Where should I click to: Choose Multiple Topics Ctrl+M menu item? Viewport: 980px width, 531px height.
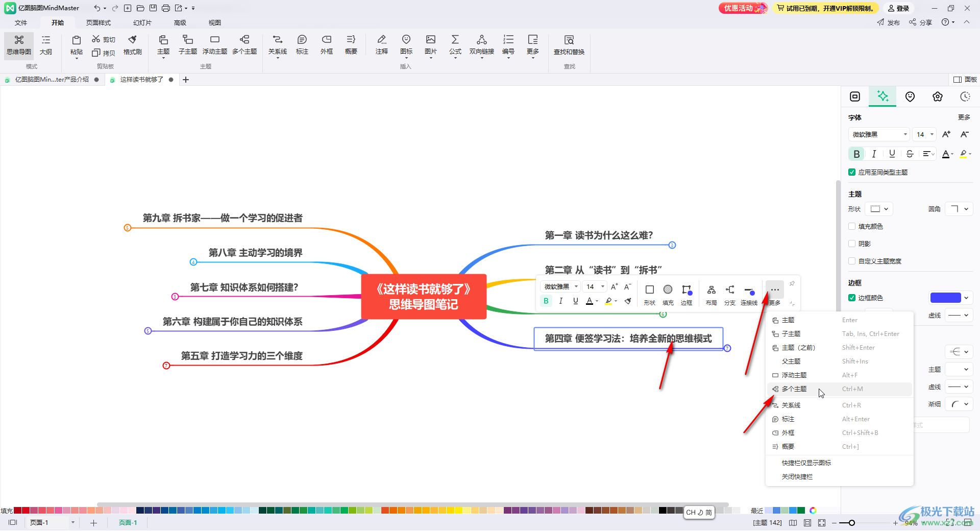[x=840, y=389]
